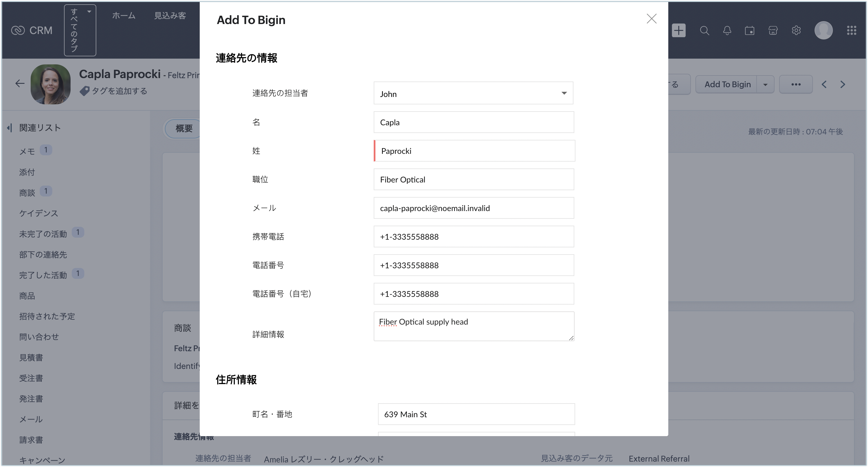Open the すべてのタブ dropdown
This screenshot has height=467, width=868.
tap(80, 30)
